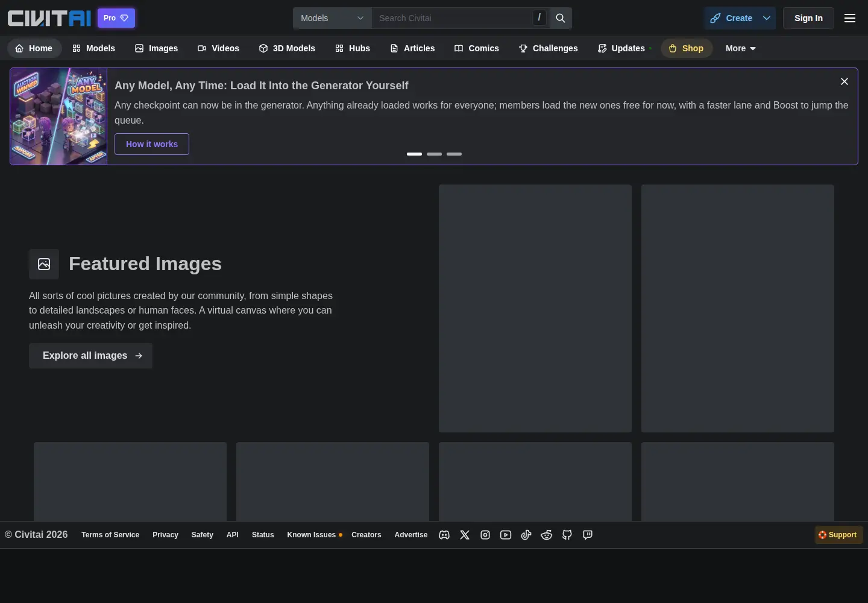Open the Comics tab
Screen dimensions: 868x603
[x=477, y=48]
